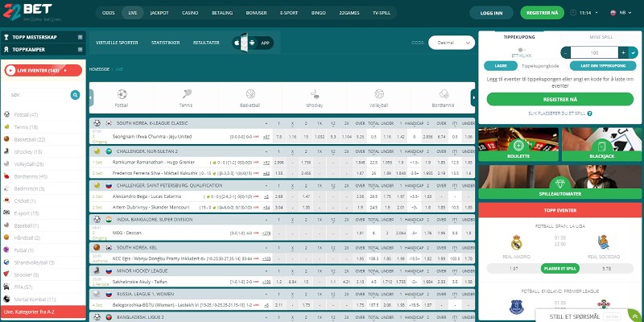Open the ODDS menu item
This screenshot has height=322, width=644.
(x=109, y=13)
